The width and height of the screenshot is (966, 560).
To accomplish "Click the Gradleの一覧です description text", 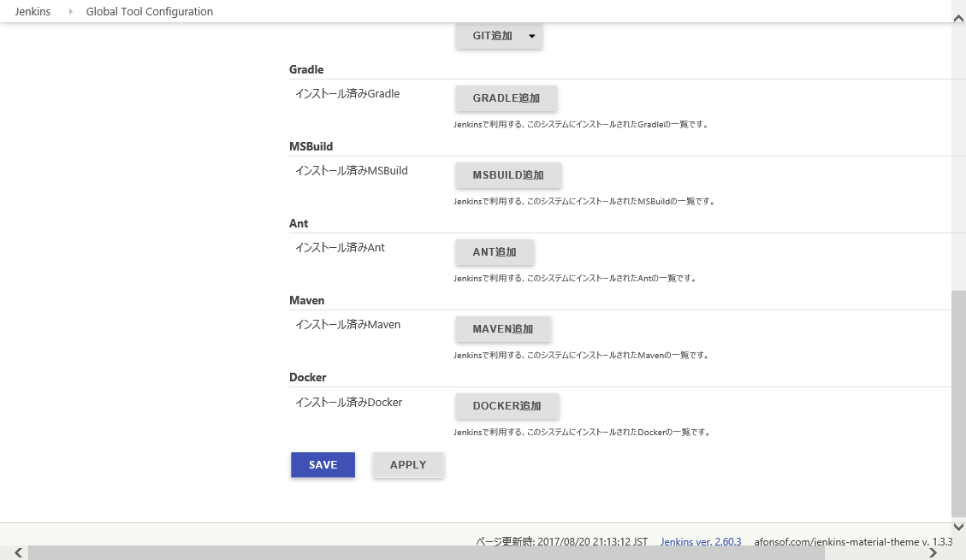I will (582, 124).
